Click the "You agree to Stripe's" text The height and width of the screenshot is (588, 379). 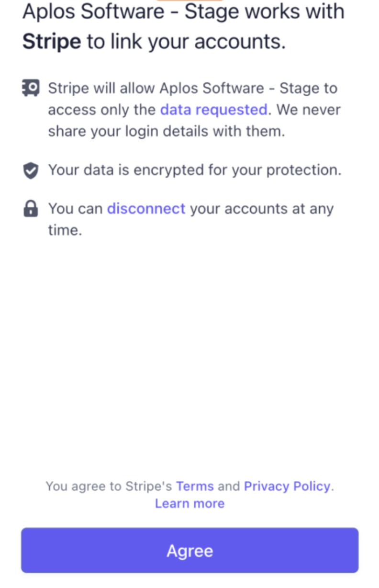click(109, 486)
